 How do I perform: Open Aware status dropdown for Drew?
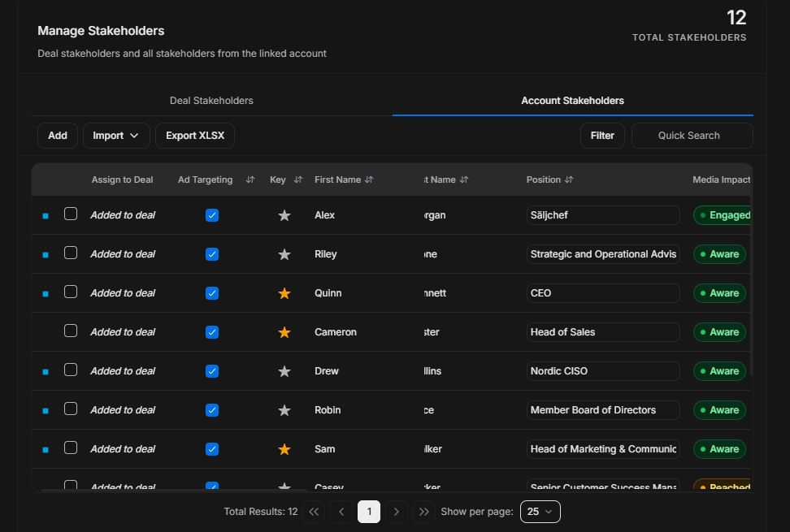[x=719, y=371]
